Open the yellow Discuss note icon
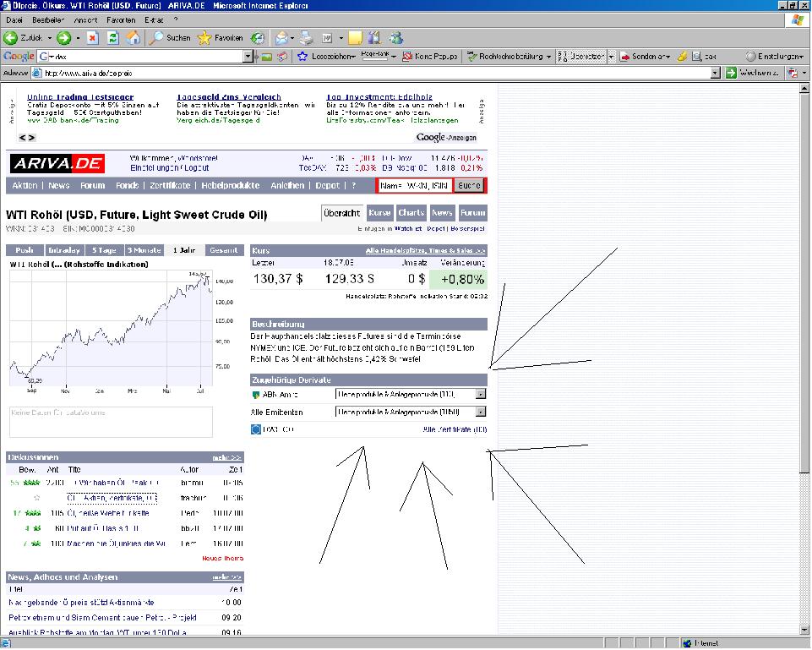This screenshot has height=650, width=812. coord(355,38)
